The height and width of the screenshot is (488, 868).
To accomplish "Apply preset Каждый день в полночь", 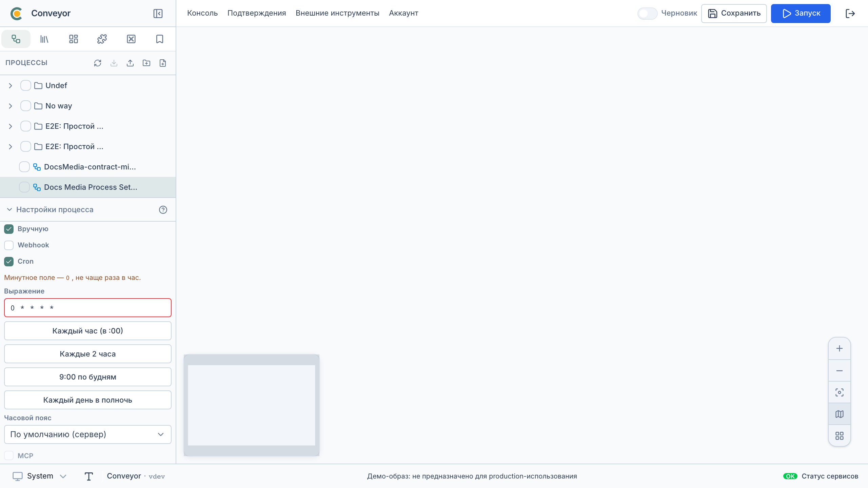I will coord(88,400).
